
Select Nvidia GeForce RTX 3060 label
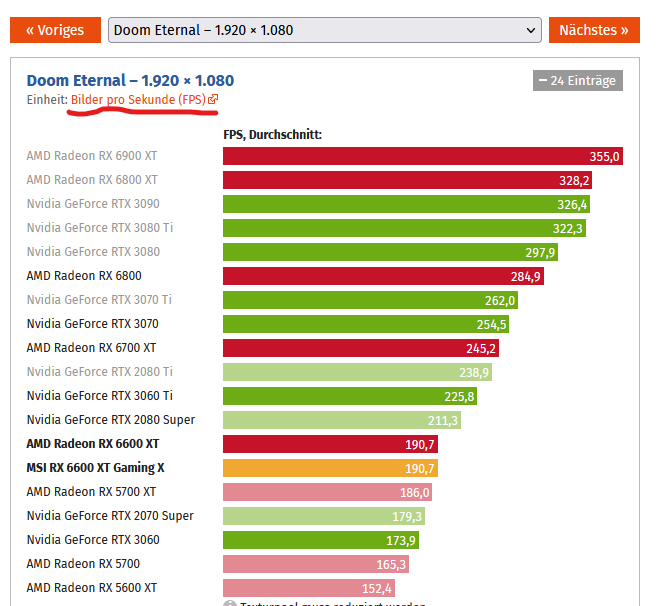click(x=93, y=540)
